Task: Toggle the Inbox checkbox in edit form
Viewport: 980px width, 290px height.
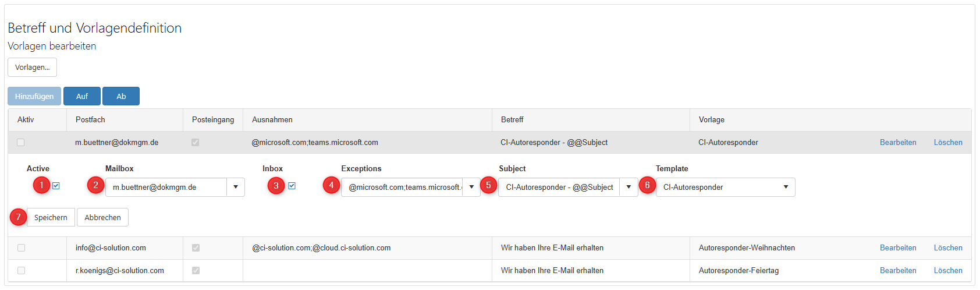Action: click(x=292, y=186)
